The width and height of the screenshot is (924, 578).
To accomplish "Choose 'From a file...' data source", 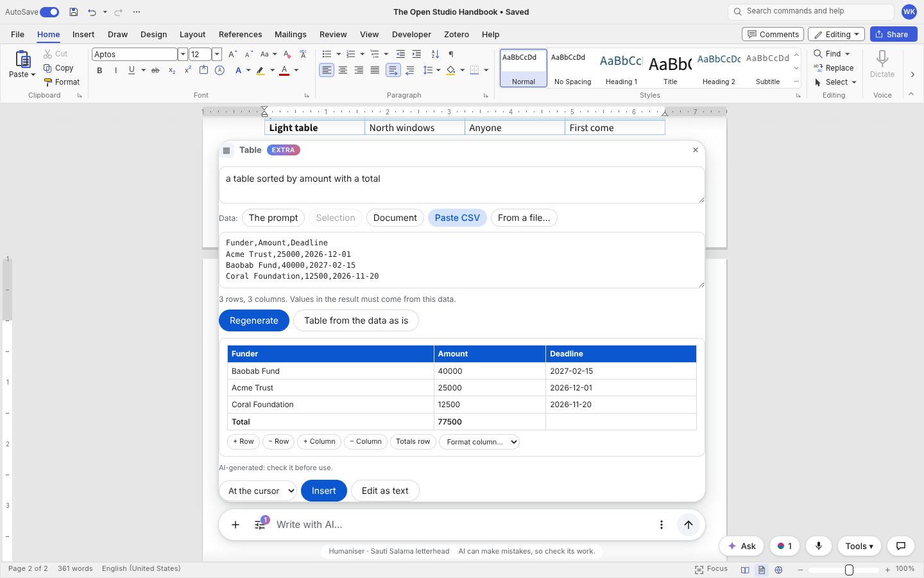I will (524, 218).
